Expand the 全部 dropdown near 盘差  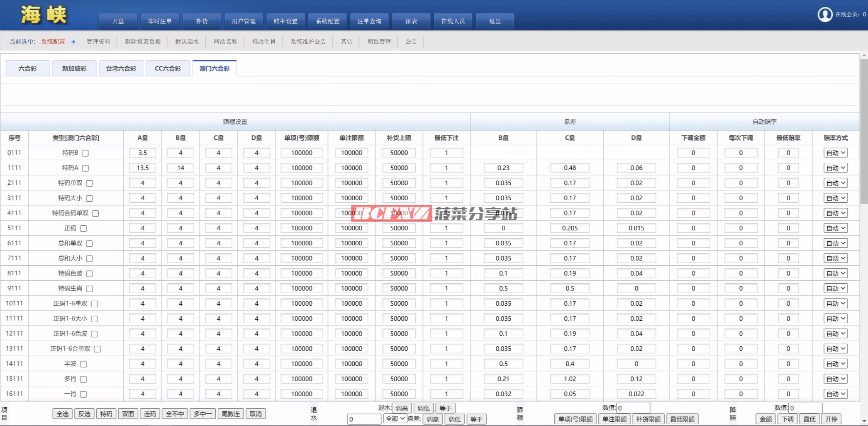(395, 419)
